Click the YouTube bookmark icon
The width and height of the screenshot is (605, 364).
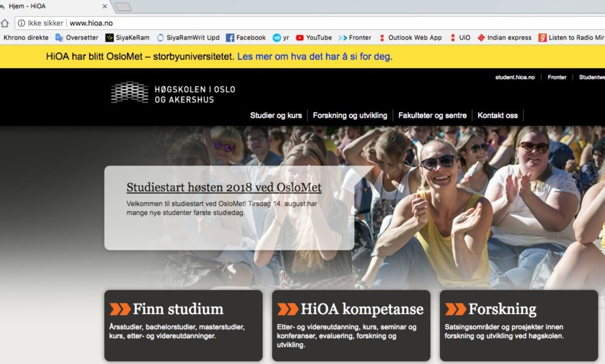(x=300, y=37)
